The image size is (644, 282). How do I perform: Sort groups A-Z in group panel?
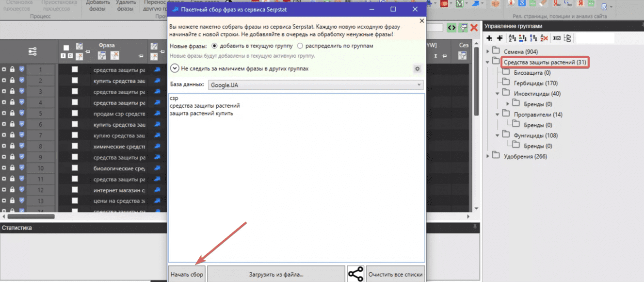[x=513, y=38]
